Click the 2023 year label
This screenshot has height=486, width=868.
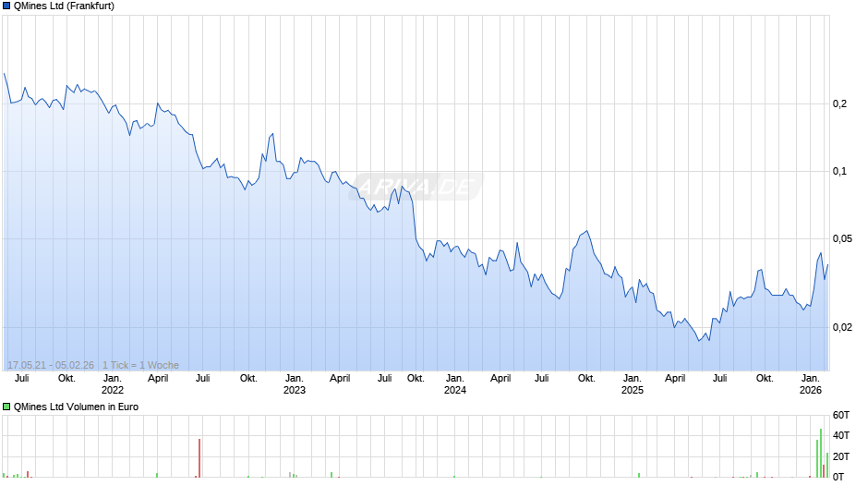[295, 390]
